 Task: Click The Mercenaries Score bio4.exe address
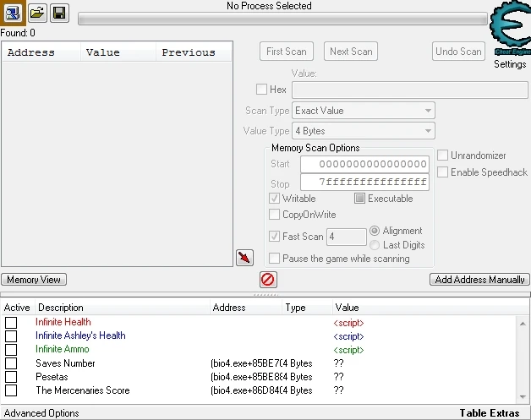(x=245, y=390)
